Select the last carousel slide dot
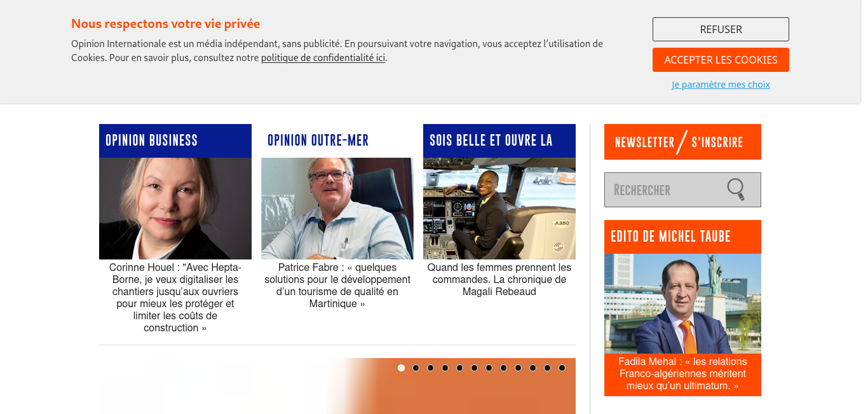Viewport: 868px width, 414px height. tap(562, 368)
